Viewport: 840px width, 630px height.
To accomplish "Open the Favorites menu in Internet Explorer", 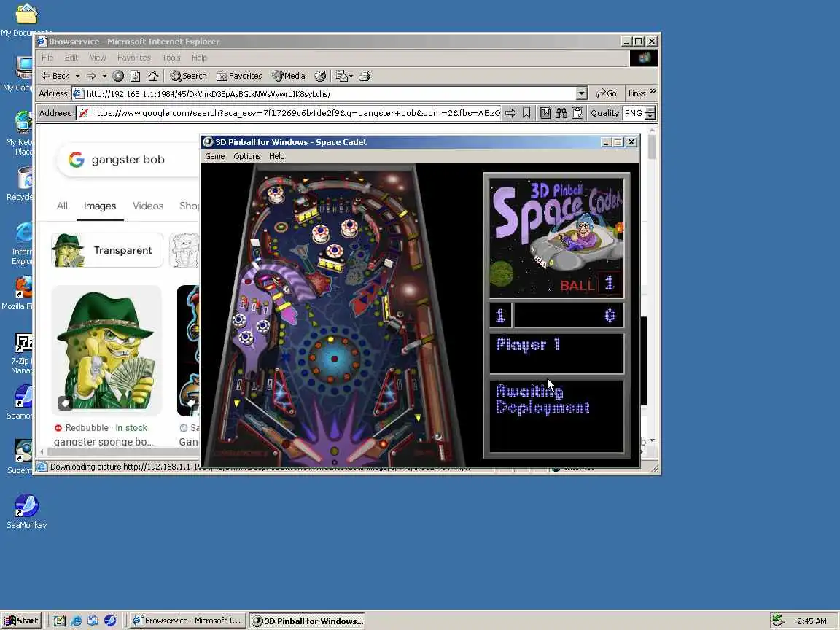I will (134, 58).
